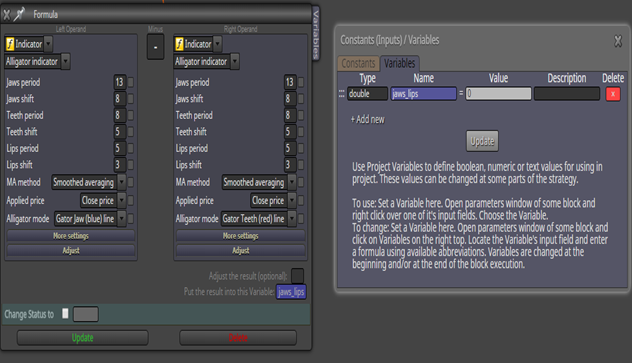The width and height of the screenshot is (632, 363).
Task: Click the jaws_lips Name field in Variables
Action: click(x=423, y=94)
